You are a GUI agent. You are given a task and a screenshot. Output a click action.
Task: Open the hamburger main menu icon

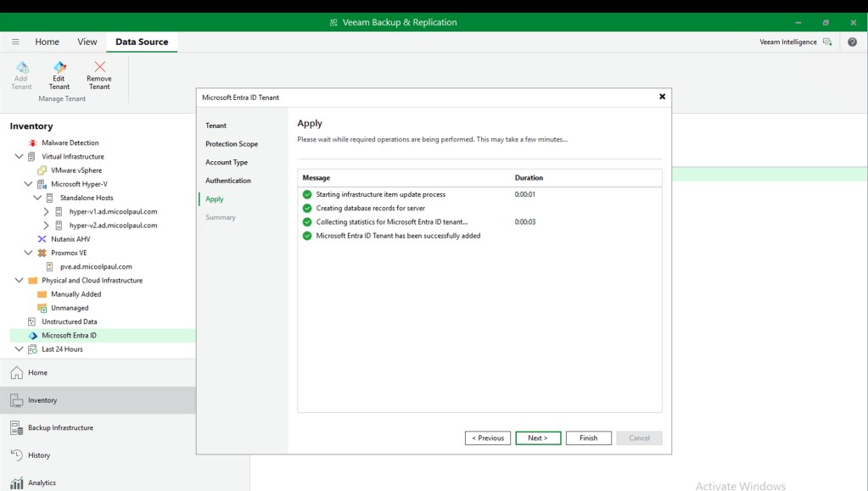point(15,42)
